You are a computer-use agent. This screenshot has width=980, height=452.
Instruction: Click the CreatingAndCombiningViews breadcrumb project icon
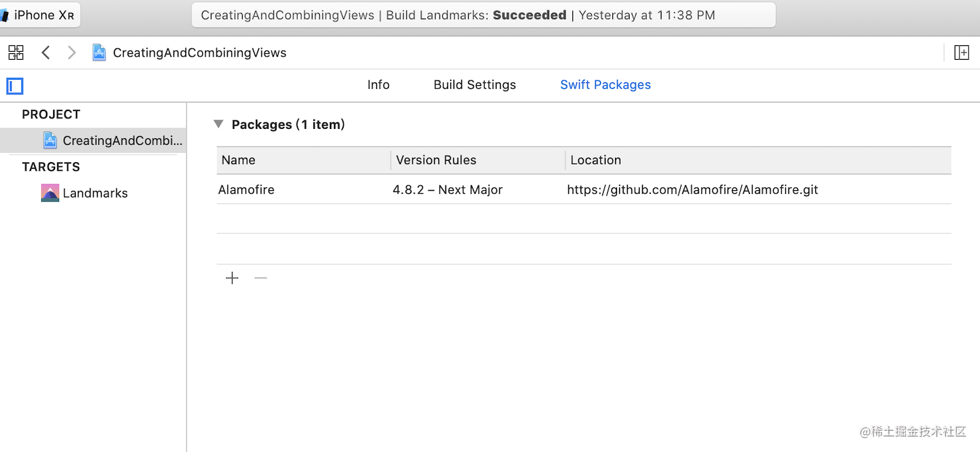(99, 53)
